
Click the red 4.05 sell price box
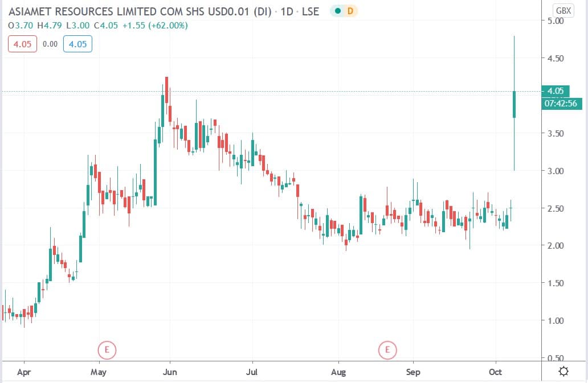click(x=22, y=44)
